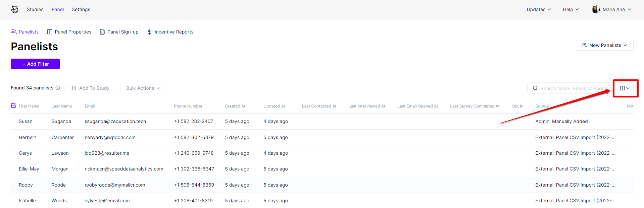The image size is (644, 208).
Task: Sort by the Last Name column header
Action: tap(62, 106)
